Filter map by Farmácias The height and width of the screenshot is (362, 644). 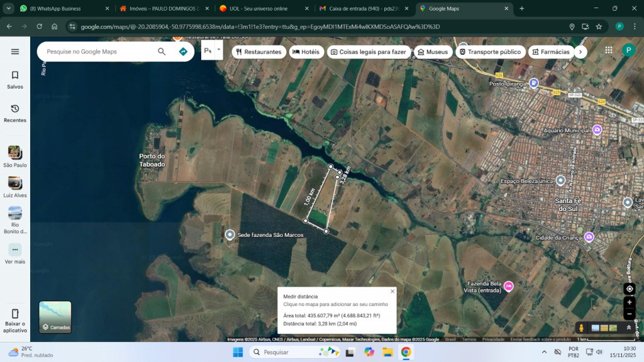tap(550, 52)
